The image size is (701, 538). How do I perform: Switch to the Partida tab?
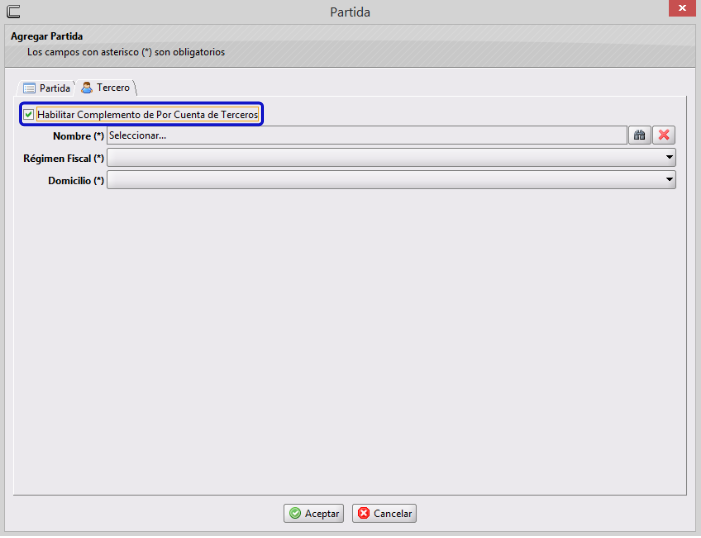[x=46, y=88]
